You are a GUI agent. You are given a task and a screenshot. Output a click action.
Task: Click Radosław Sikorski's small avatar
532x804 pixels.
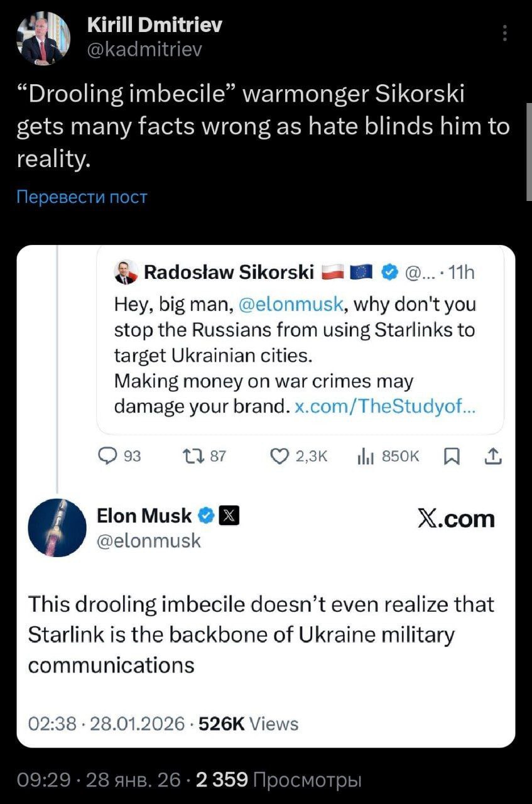click(126, 273)
